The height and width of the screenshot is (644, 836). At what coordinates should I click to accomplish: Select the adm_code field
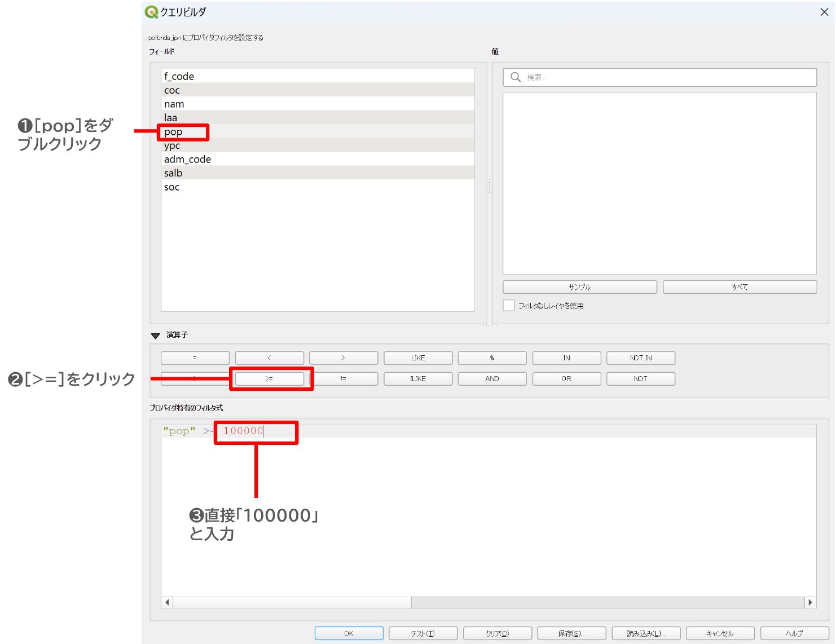(x=318, y=159)
